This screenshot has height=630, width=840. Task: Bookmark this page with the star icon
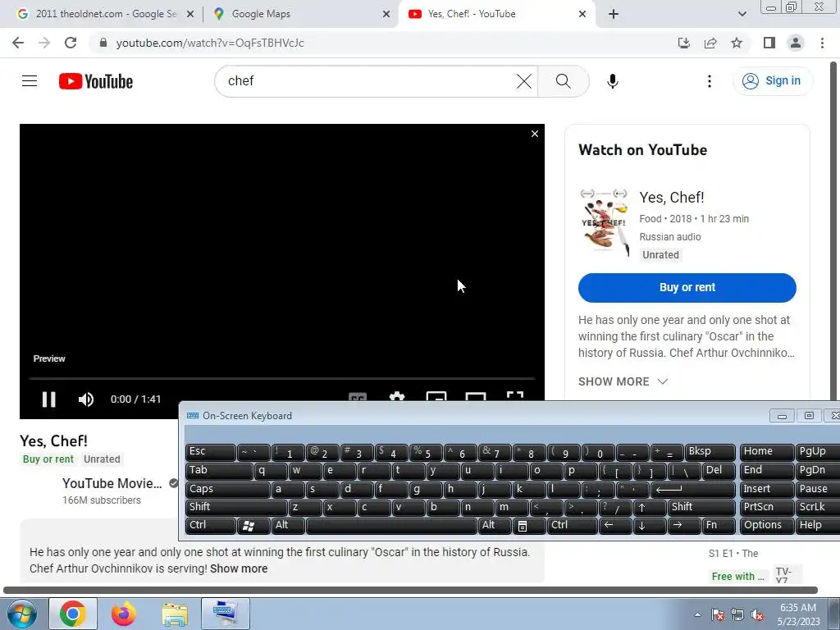click(x=737, y=43)
